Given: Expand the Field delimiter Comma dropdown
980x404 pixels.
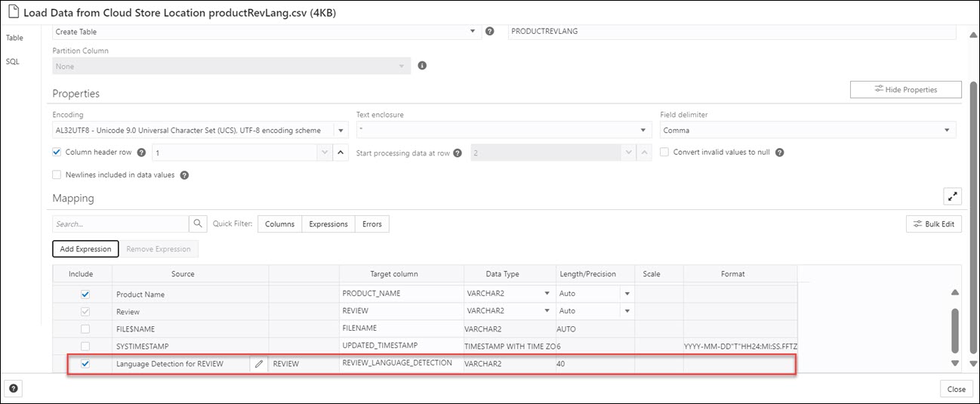Looking at the screenshot, I should [x=947, y=131].
